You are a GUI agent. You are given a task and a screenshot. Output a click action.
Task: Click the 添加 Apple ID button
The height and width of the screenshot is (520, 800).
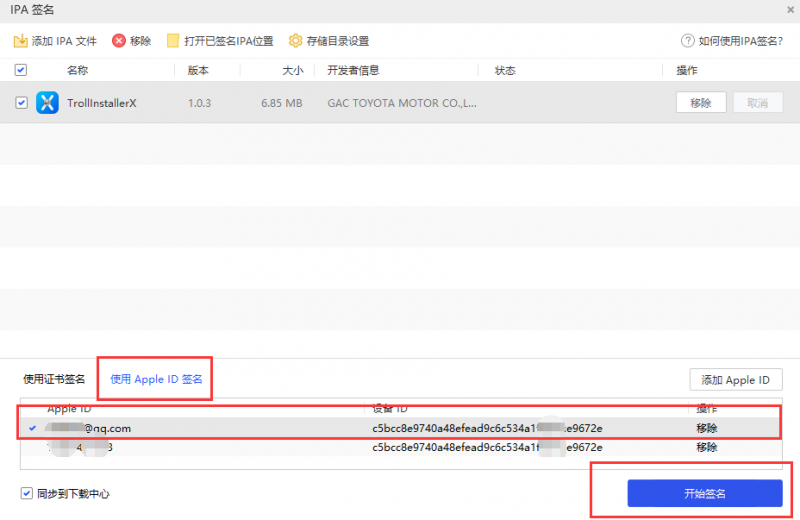(x=736, y=380)
